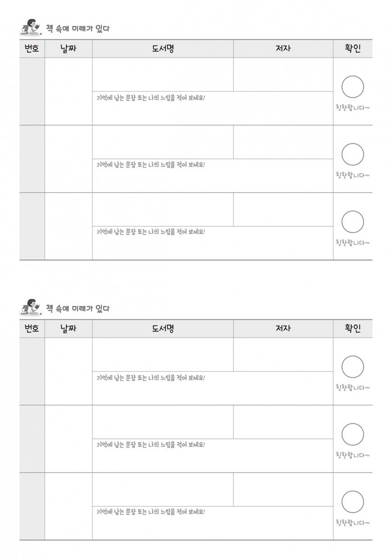This screenshot has width=392, height=560.
Task: Click the first author cell in the top table
Action: coord(283,74)
